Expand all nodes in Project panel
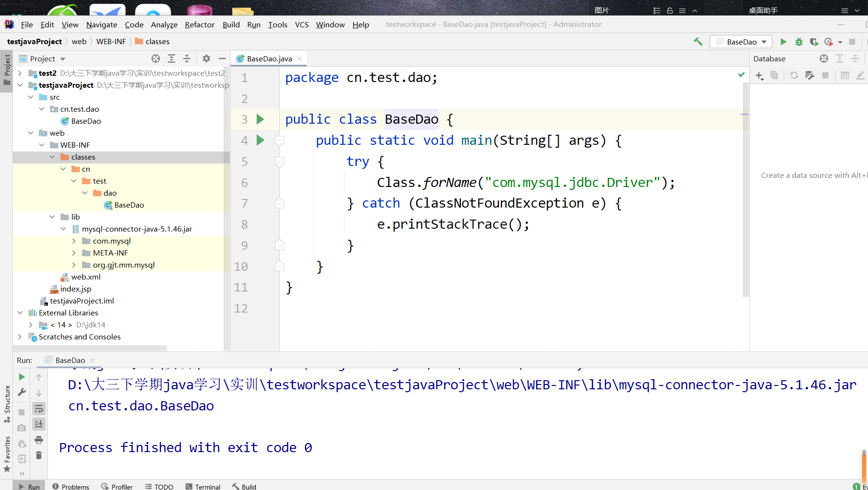This screenshot has height=490, width=868. [x=171, y=58]
